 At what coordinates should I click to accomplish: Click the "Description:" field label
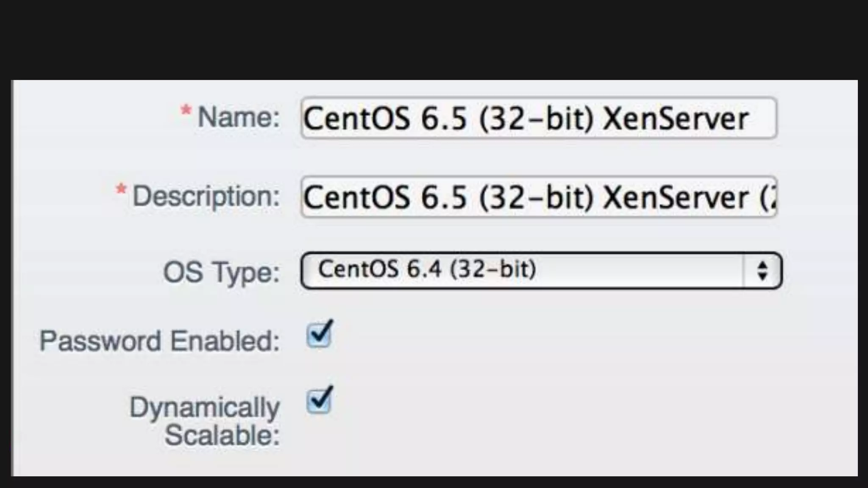(x=206, y=197)
